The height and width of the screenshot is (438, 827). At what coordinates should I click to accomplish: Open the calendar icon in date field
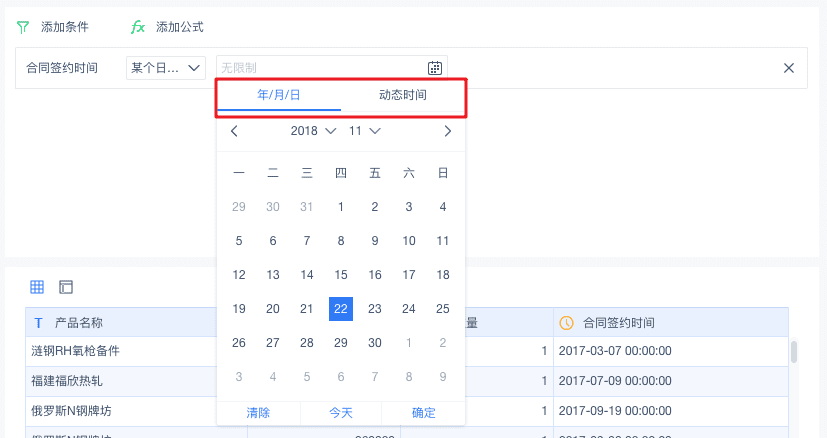(x=435, y=68)
